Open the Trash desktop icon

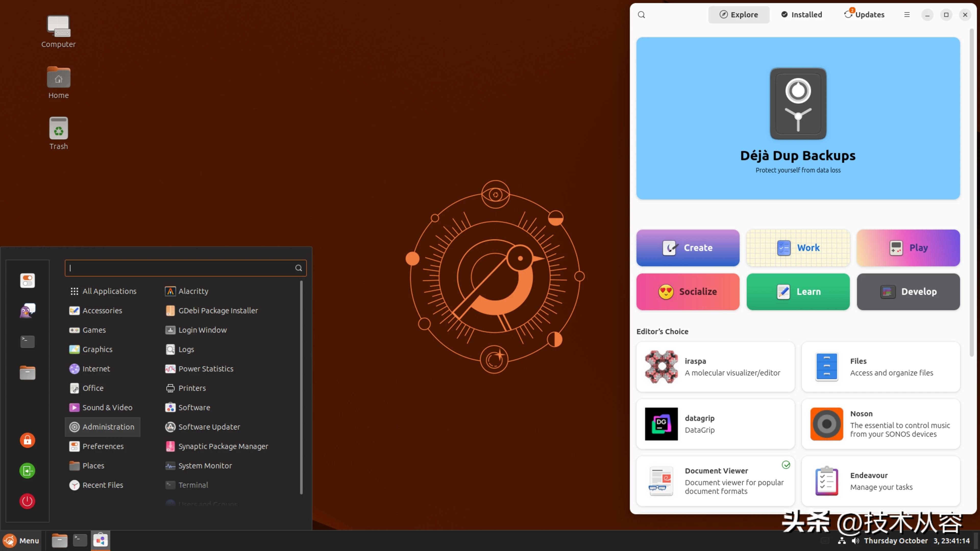click(58, 133)
